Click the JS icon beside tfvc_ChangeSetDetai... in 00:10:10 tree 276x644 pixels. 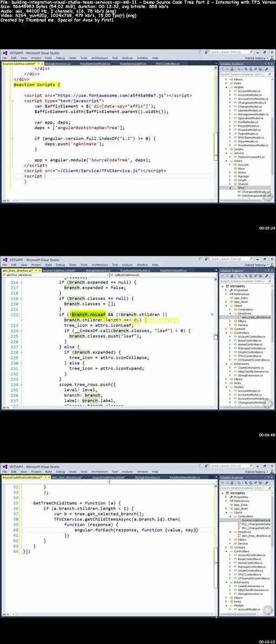(x=239, y=524)
